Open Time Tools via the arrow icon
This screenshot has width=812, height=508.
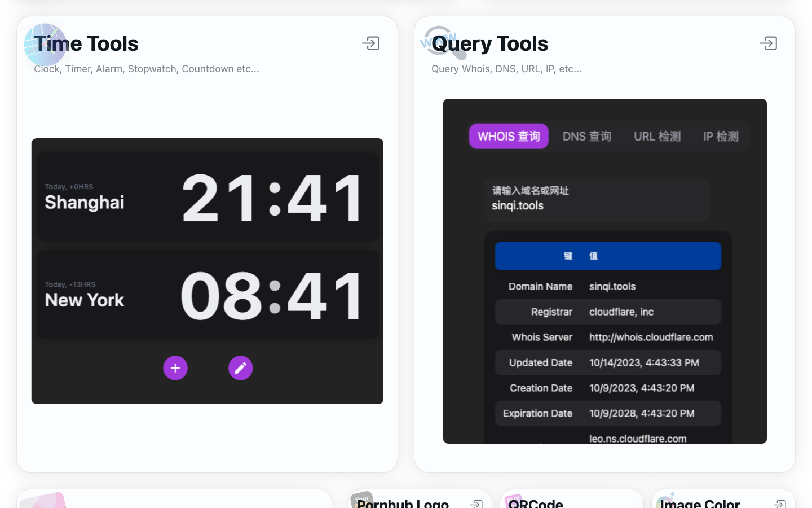click(x=371, y=43)
